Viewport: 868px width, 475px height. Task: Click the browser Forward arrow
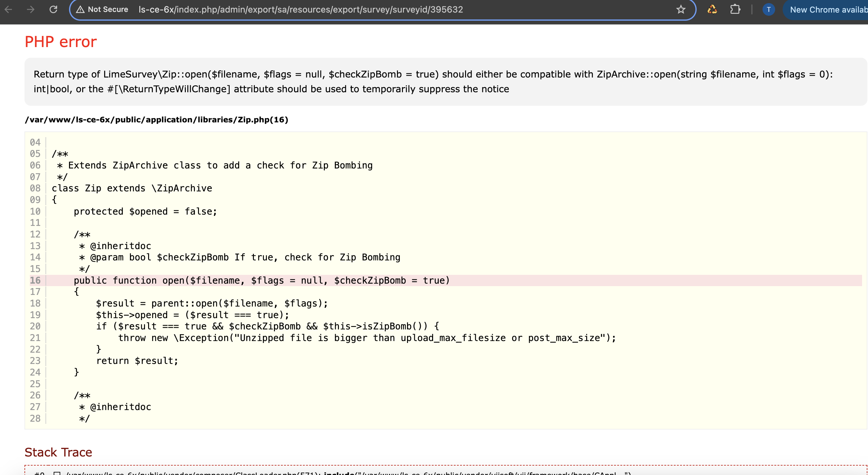(x=31, y=9)
